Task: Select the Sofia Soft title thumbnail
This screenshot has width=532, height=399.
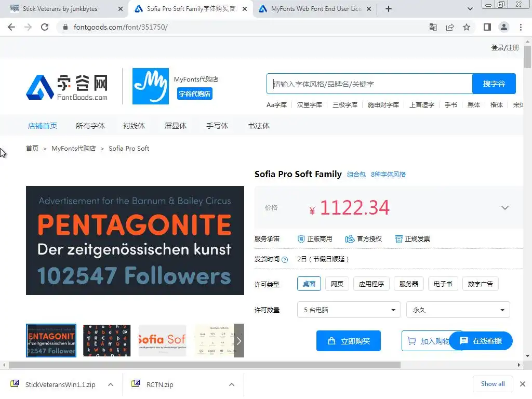Action: (163, 340)
